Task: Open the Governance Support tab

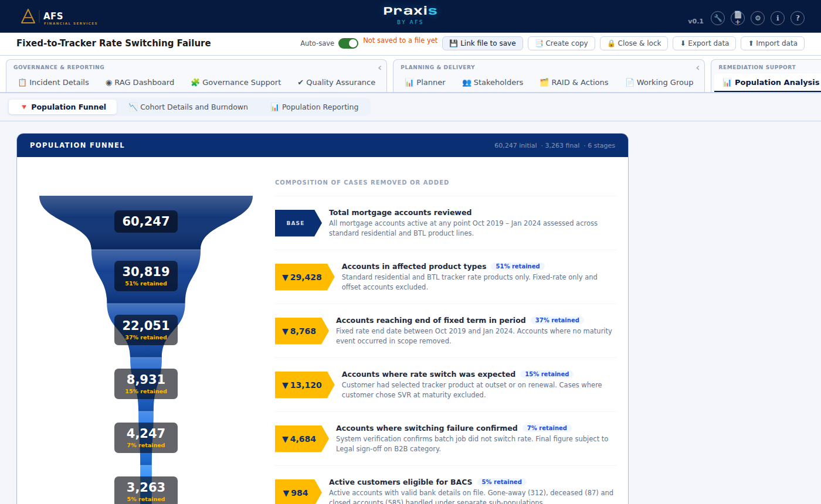Action: [236, 83]
